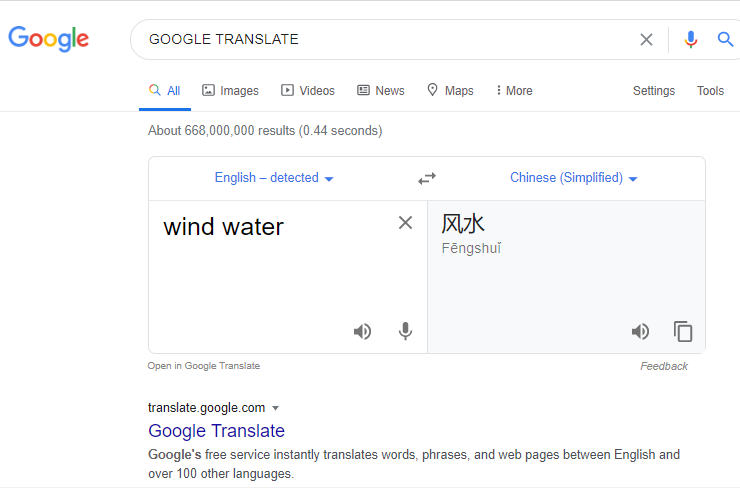Click the blue magnifying glass search icon
Viewport: 740px width, 488px height.
point(725,39)
